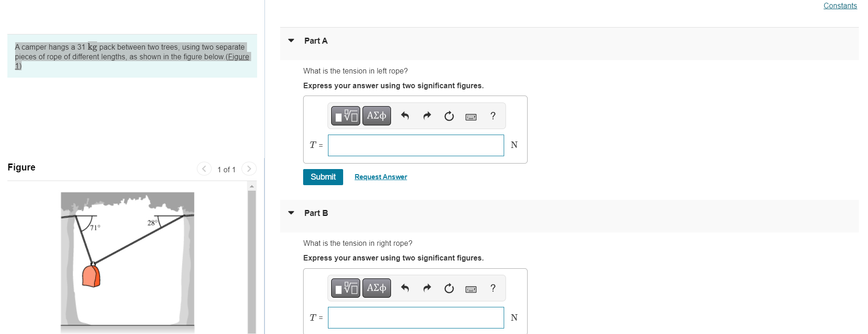This screenshot has width=868, height=334.
Task: Submit the Part A answer
Action: [323, 177]
